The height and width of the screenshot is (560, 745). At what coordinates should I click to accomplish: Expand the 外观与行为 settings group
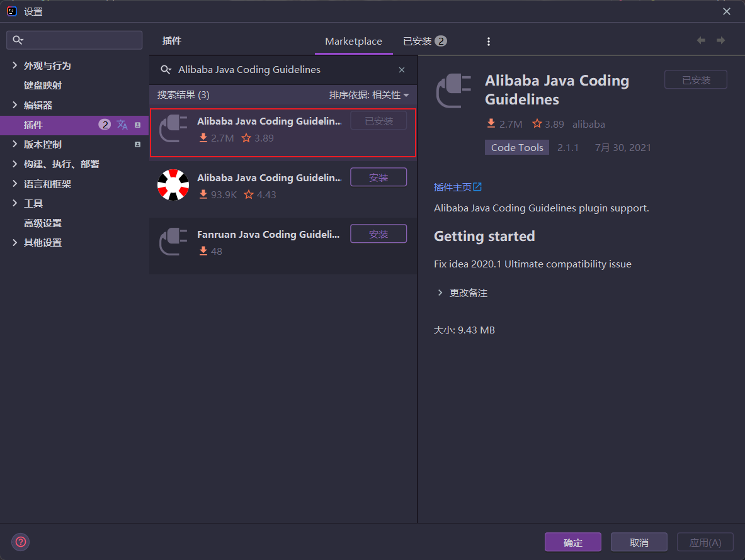(x=14, y=65)
